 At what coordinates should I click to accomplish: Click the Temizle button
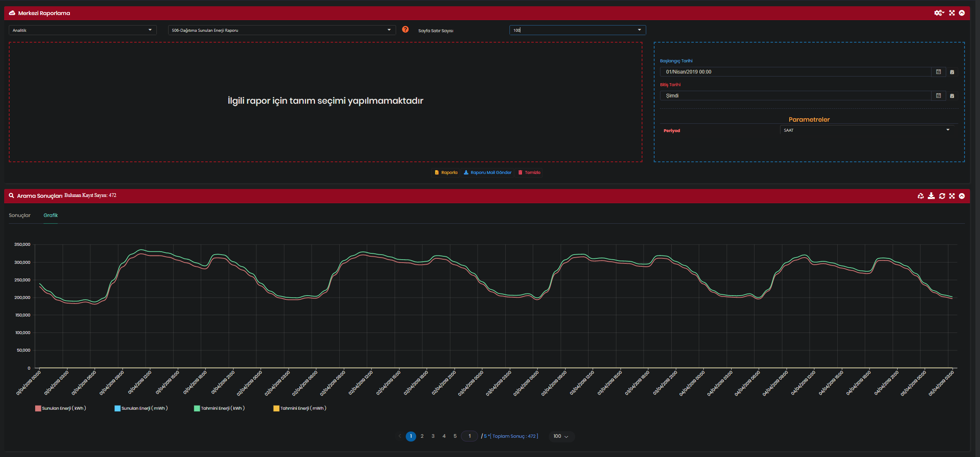[x=529, y=173]
